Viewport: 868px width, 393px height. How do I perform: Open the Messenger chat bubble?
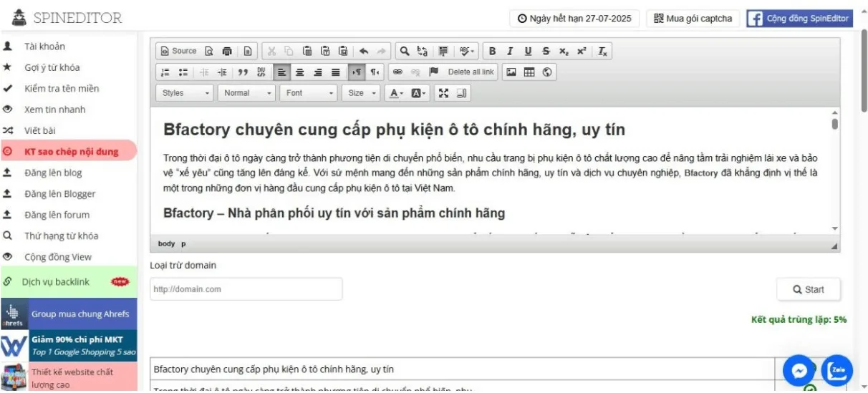click(798, 371)
